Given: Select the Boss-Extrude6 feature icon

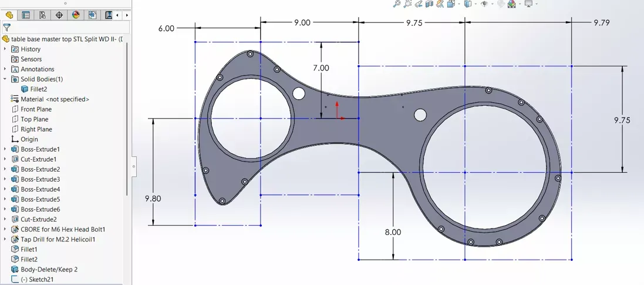Looking at the screenshot, I should [x=15, y=209].
